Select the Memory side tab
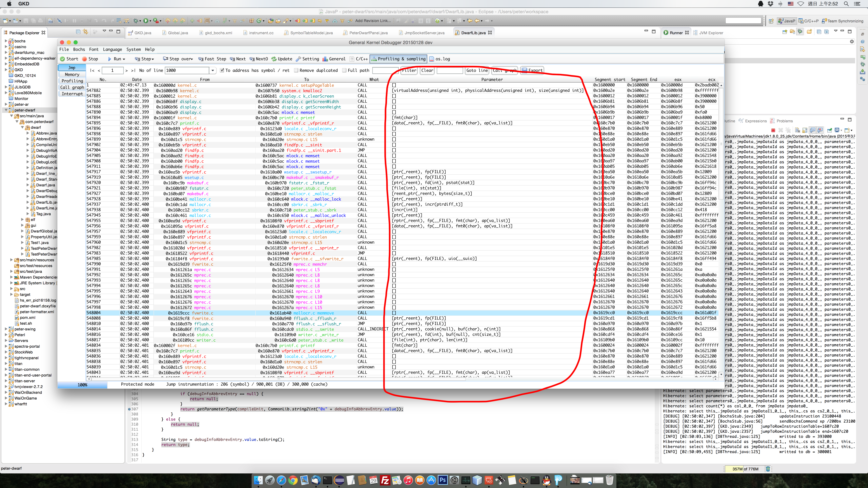This screenshot has height=488, width=868. coord(72,74)
